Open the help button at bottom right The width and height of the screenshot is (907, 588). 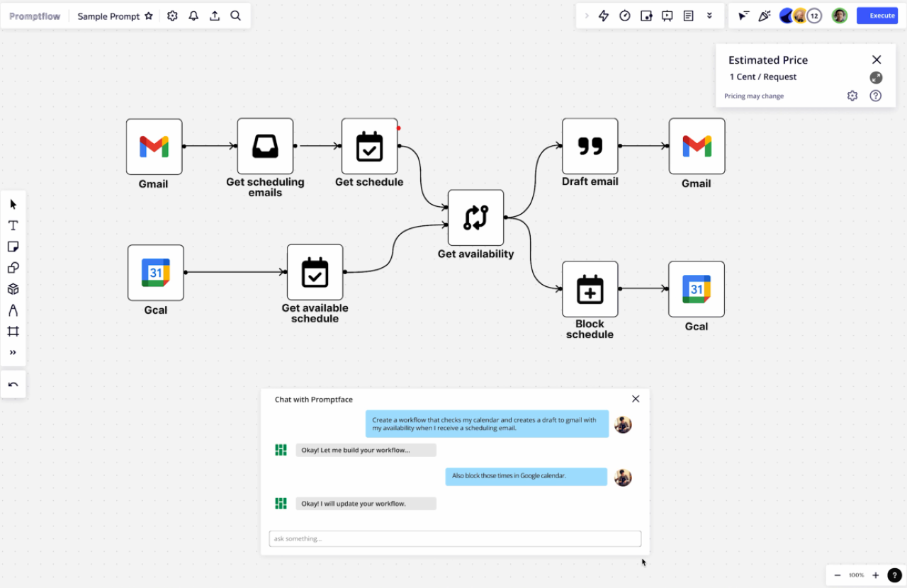894,575
